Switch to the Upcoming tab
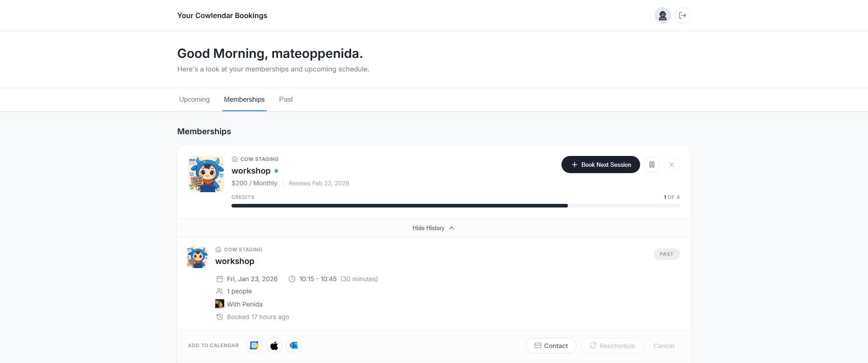Image resolution: width=868 pixels, height=363 pixels. coord(194,99)
